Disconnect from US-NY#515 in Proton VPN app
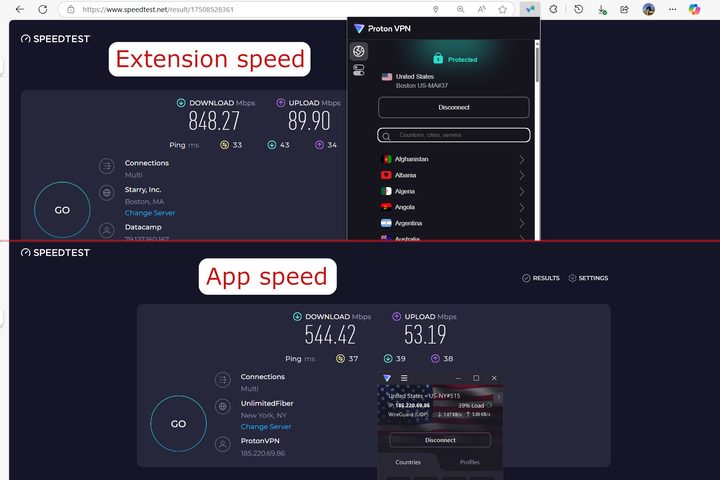The width and height of the screenshot is (720, 480). tap(440, 440)
